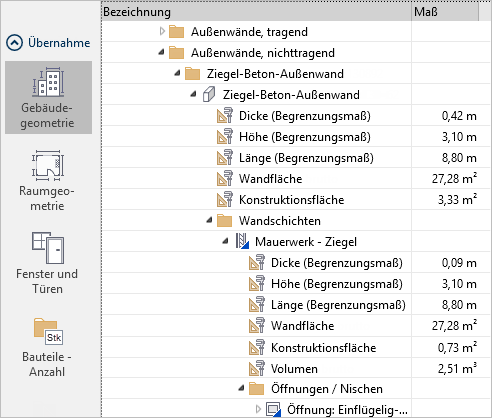Screen dimensions: 492x418
Task: Click the Öffnung: Einflügelig window icon
Action: [x=273, y=409]
